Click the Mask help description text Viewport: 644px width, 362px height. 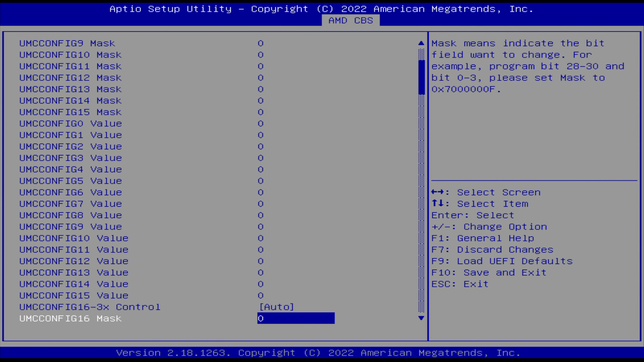pyautogui.click(x=528, y=66)
